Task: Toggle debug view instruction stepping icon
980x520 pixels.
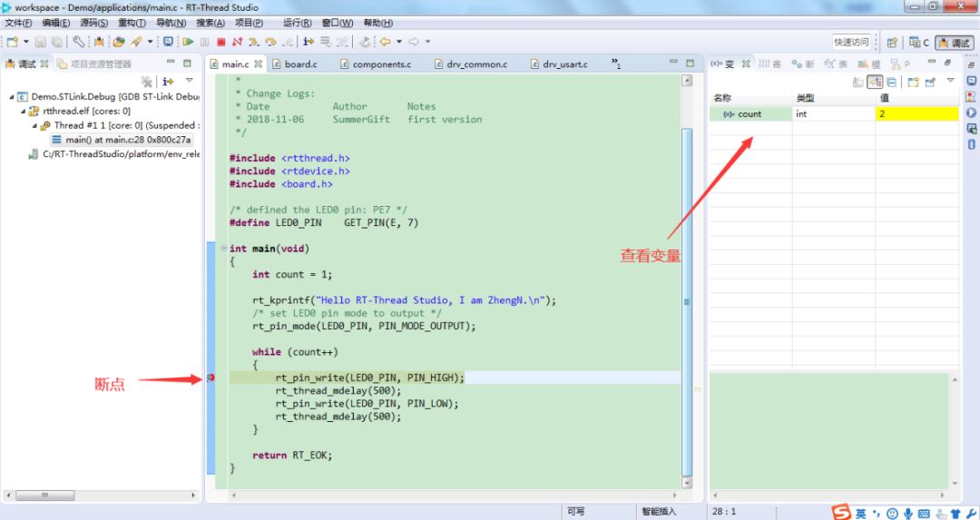Action: click(168, 82)
